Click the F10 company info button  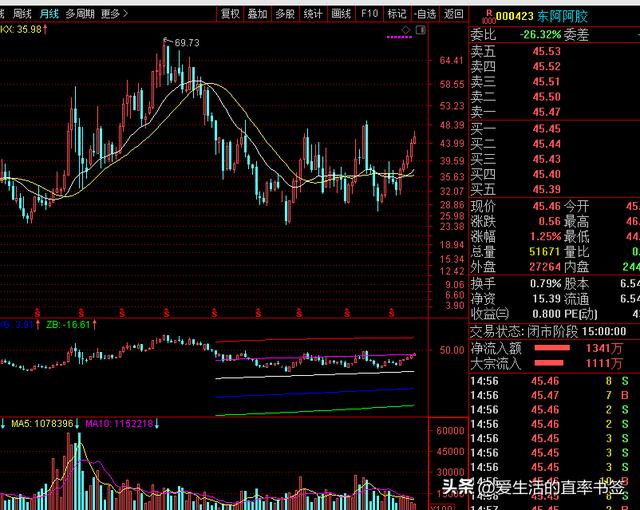point(369,14)
